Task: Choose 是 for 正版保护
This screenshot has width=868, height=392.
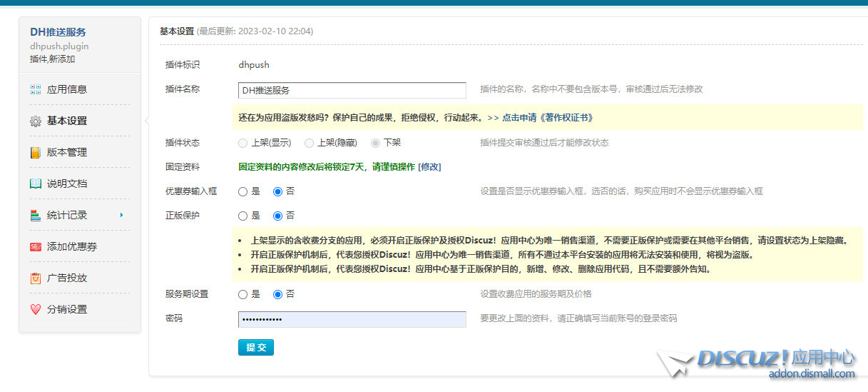Action: pyautogui.click(x=243, y=216)
